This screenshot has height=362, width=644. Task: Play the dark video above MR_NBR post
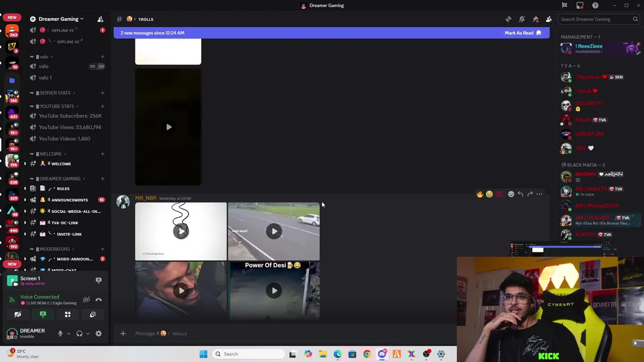pos(169,127)
